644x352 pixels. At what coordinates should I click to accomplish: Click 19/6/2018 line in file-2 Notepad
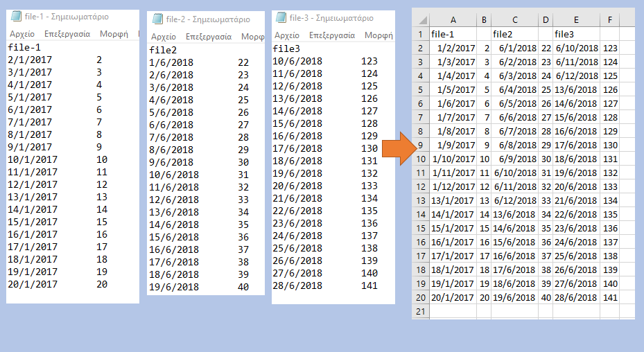click(174, 287)
